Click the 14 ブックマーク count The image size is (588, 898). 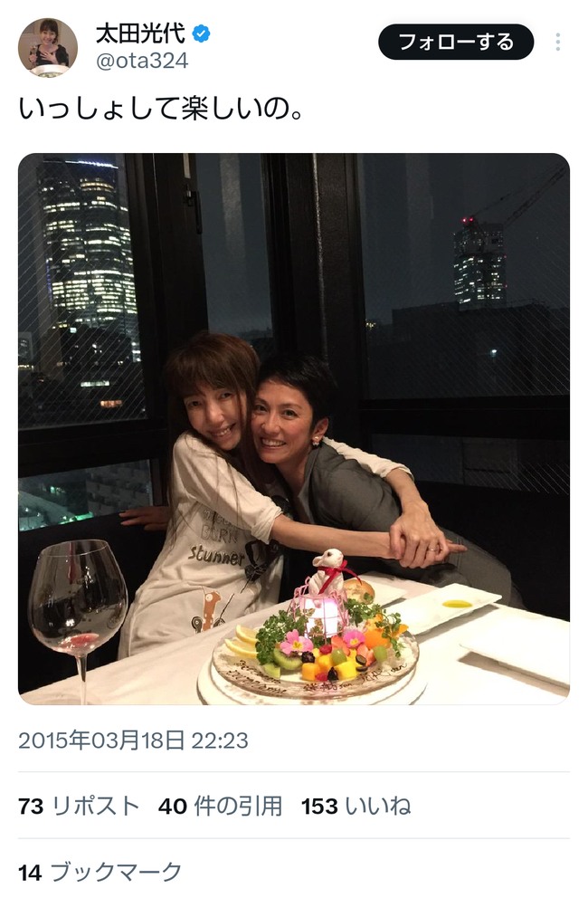click(x=100, y=873)
